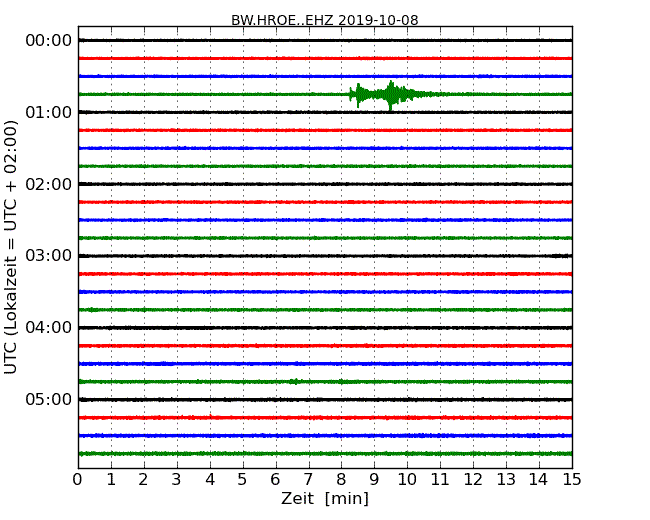Click the x-axis tick label 12
Screen dimensions: 650x520
click(473, 480)
